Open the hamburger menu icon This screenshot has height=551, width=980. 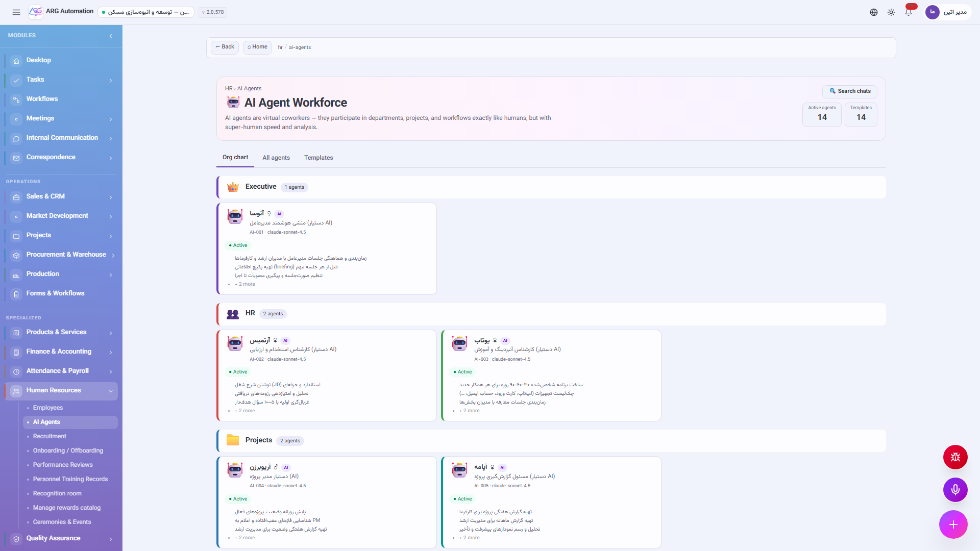tap(16, 12)
